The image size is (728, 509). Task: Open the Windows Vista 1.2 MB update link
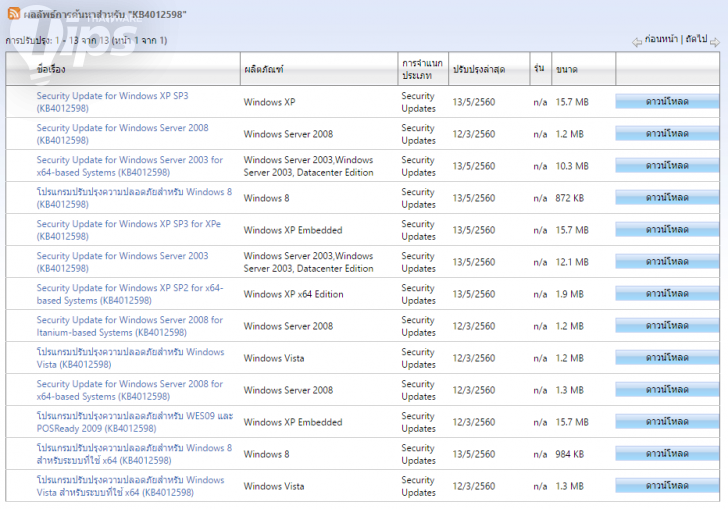tap(130, 358)
